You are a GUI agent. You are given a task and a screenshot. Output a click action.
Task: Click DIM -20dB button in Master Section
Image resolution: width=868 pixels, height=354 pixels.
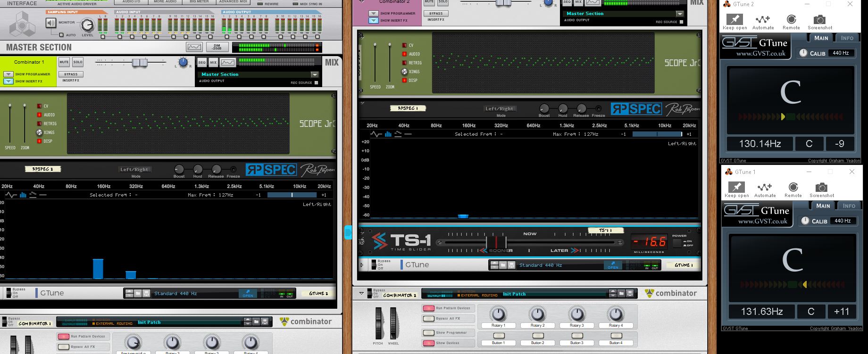point(217,47)
